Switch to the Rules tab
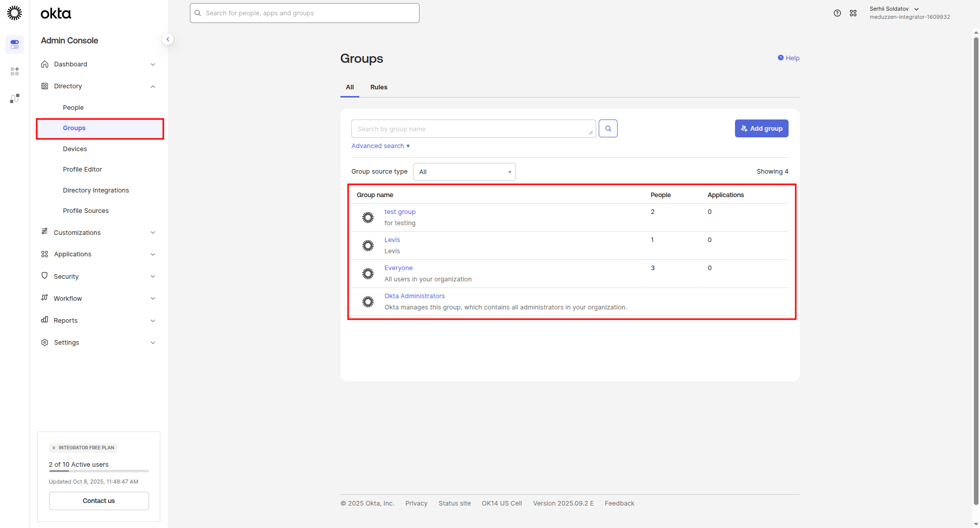This screenshot has height=528, width=980. coord(379,87)
